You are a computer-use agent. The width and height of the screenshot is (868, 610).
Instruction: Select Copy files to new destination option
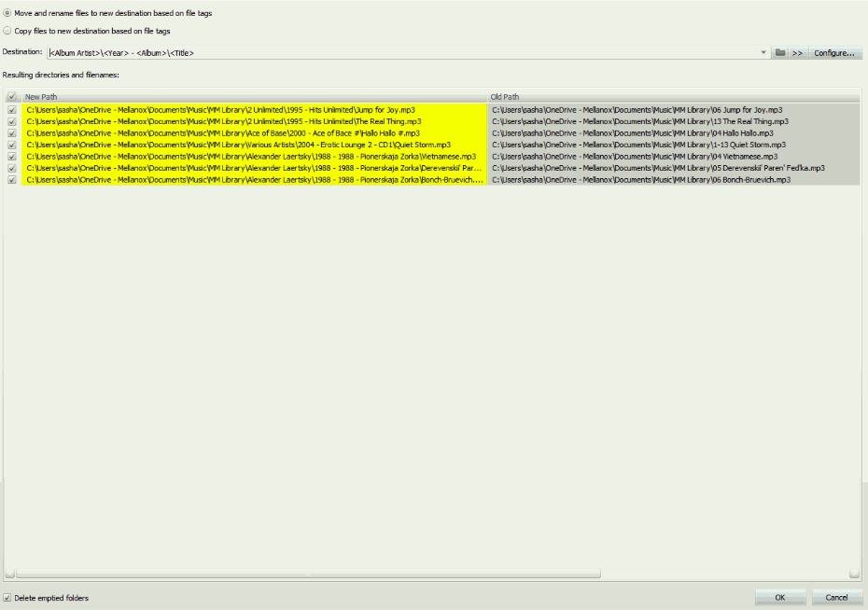[7, 31]
